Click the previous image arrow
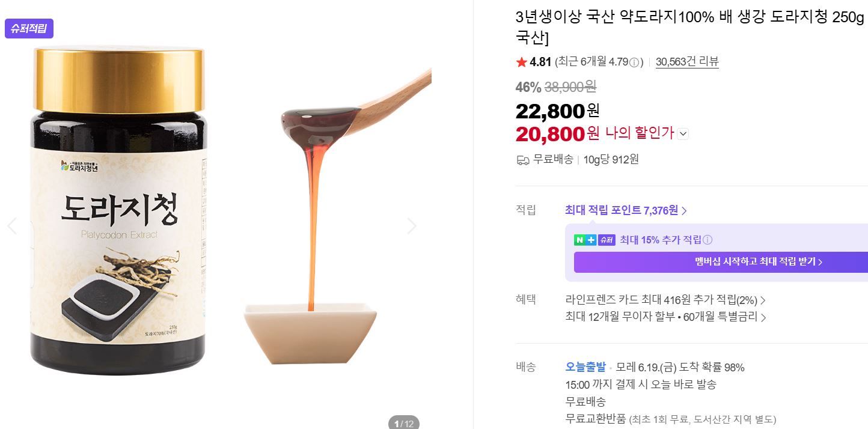Viewport: 868px width, 429px height. point(12,226)
